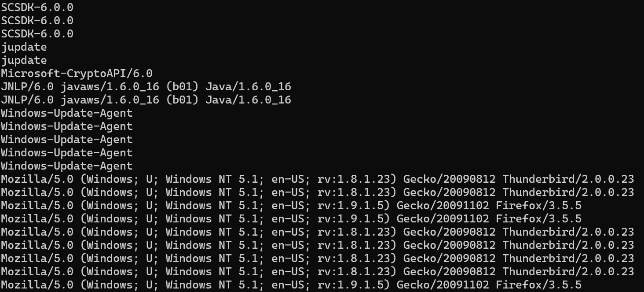The height and width of the screenshot is (292, 644).
Task: Click the bottommost Firefox/3.5.5 line
Action: 291,285
